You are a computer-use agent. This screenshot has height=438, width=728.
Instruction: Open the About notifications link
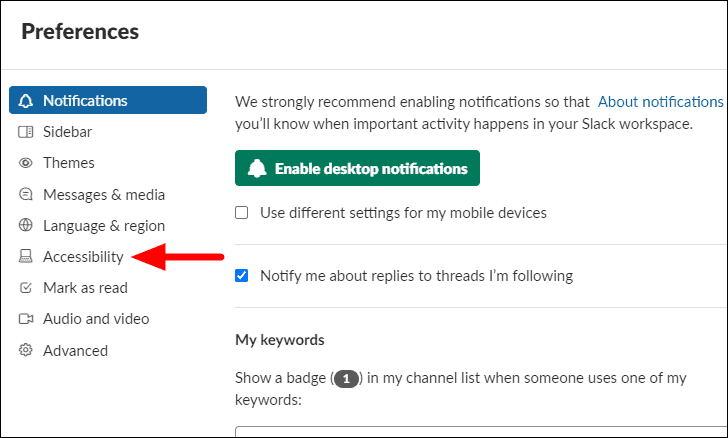(660, 102)
